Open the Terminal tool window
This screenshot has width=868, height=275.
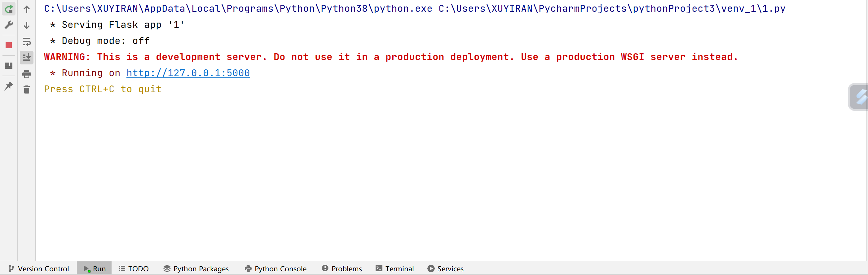394,268
